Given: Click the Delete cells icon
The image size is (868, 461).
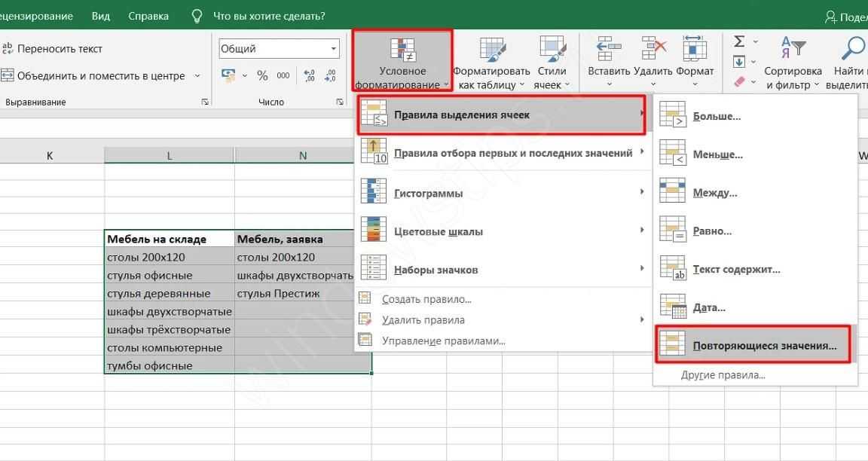Looking at the screenshot, I should tap(653, 50).
